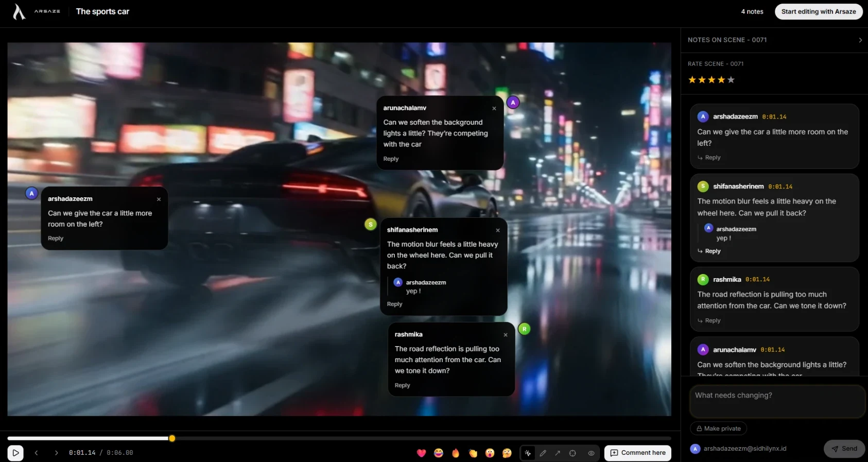Select the pencil draw tool
Screen dimensions: 868x462
[x=543, y=453]
